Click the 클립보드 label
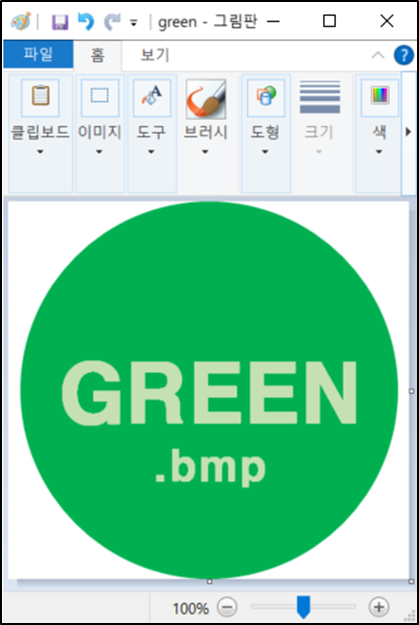 [x=40, y=132]
